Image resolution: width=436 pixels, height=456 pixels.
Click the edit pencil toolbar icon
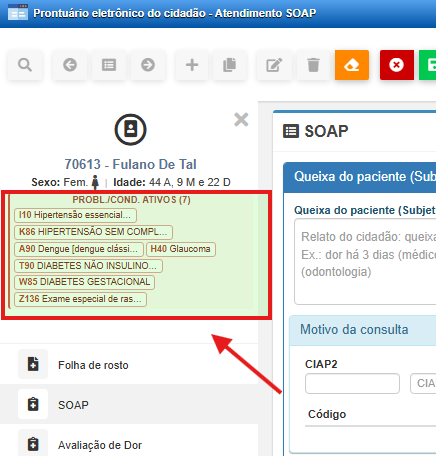point(274,65)
